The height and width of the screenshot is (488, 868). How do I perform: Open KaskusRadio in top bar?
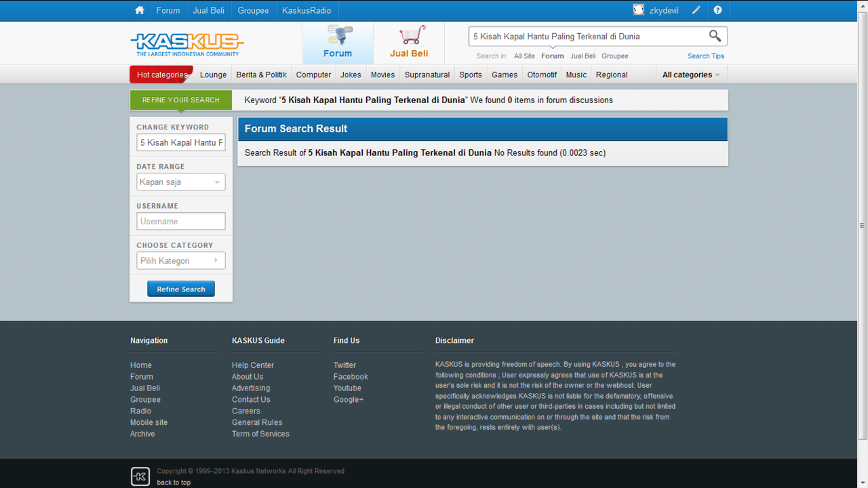click(307, 10)
